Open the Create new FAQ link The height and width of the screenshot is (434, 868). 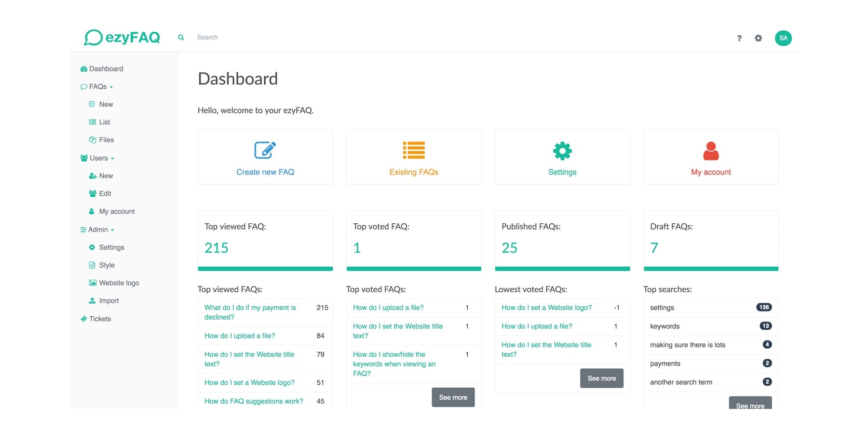tap(265, 172)
